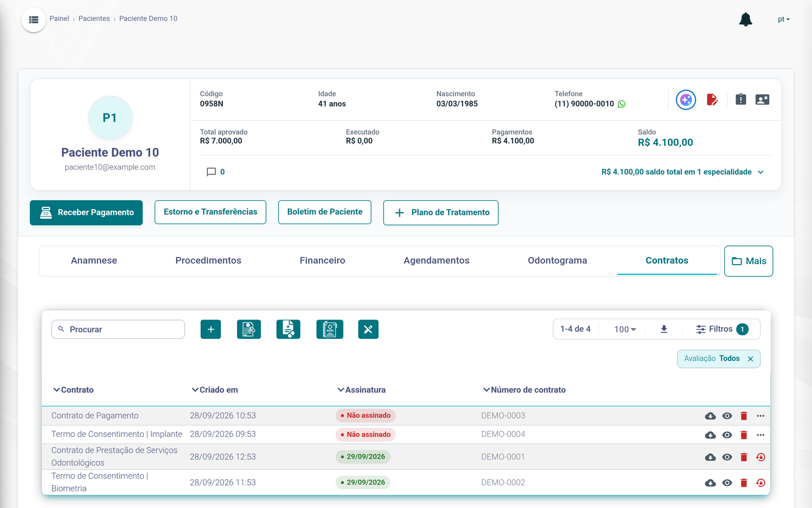Viewport: 812px width, 508px height.
Task: Sort by Criado em column
Action: point(215,390)
